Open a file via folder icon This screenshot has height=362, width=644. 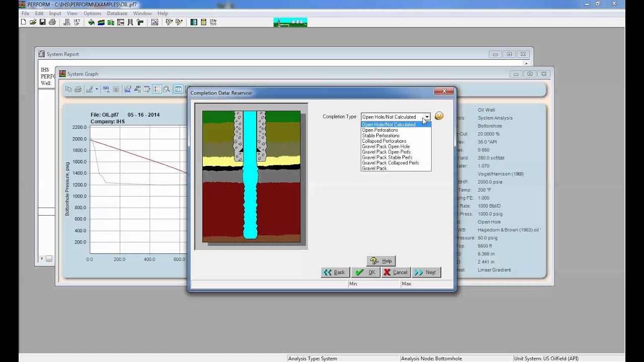(33, 22)
